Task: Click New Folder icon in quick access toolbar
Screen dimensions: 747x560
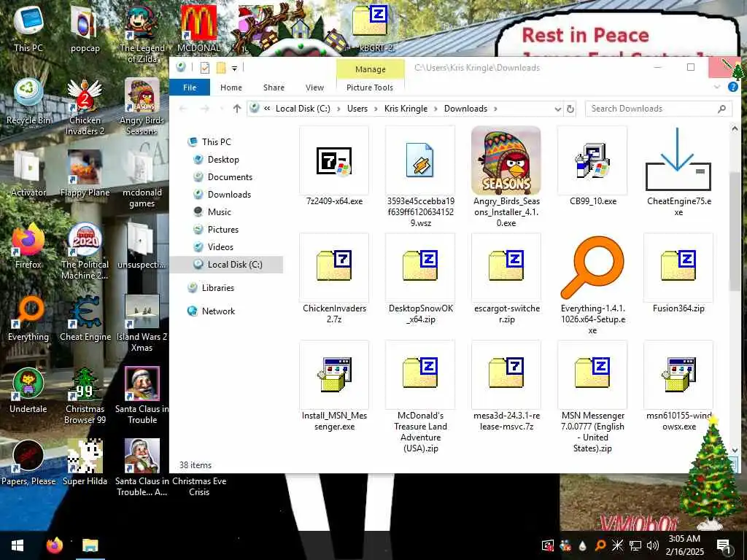Action: [x=221, y=68]
